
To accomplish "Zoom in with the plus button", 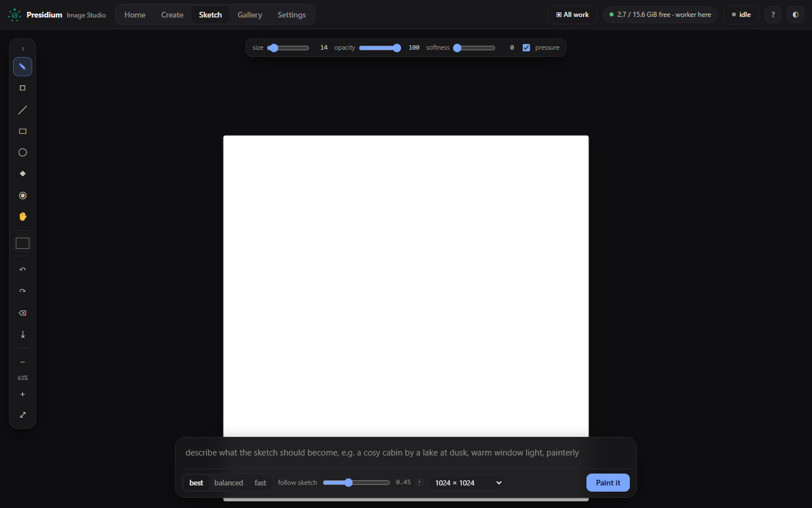I will [23, 394].
